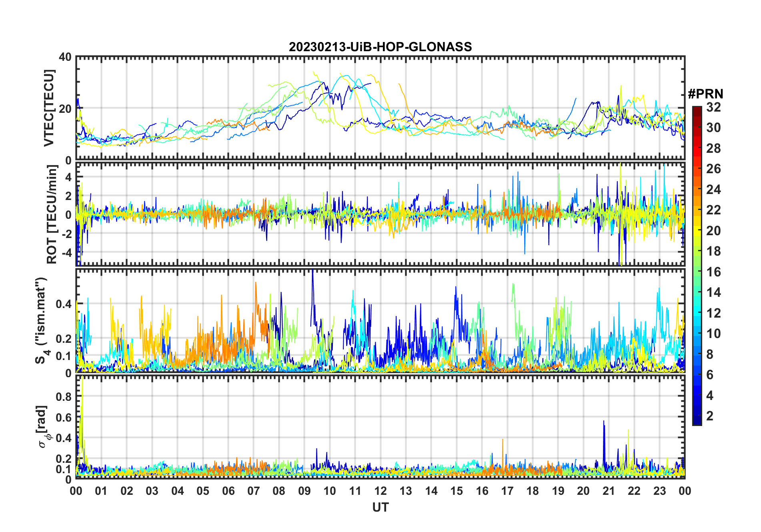Viewport: 761px width, 532px height.
Task: Click colorbar tick label 30
Action: pos(713,128)
